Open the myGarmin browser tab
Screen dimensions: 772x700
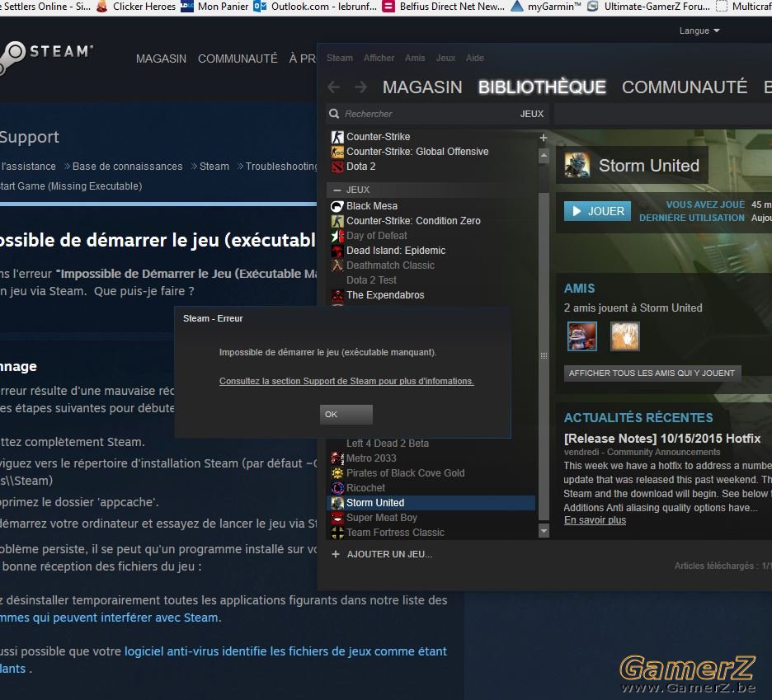pos(547,7)
